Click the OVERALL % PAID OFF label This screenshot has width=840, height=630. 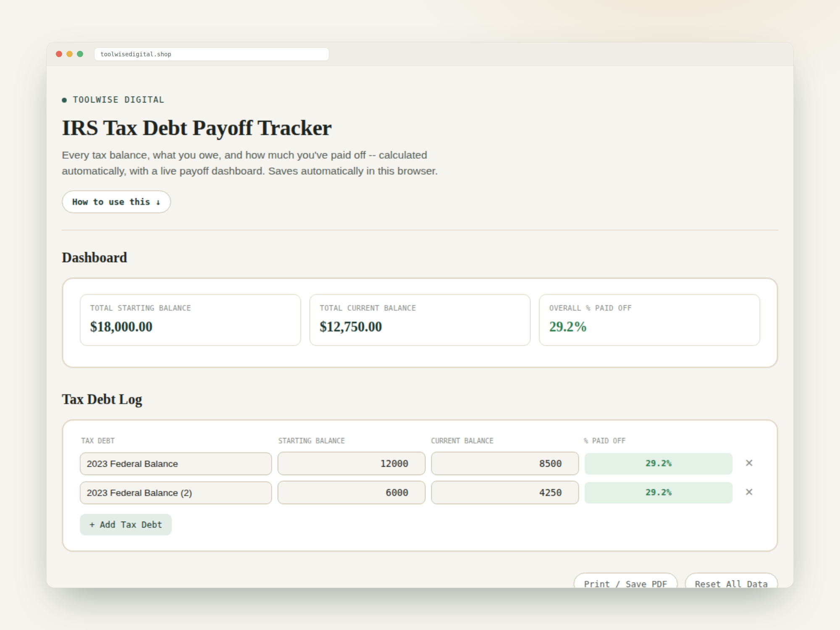click(x=590, y=308)
